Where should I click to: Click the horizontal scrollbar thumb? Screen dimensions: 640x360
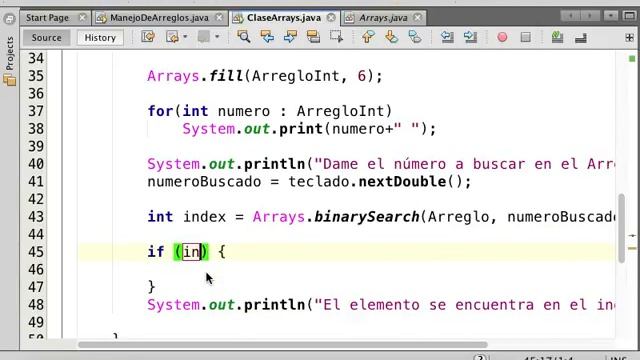coord(283,344)
